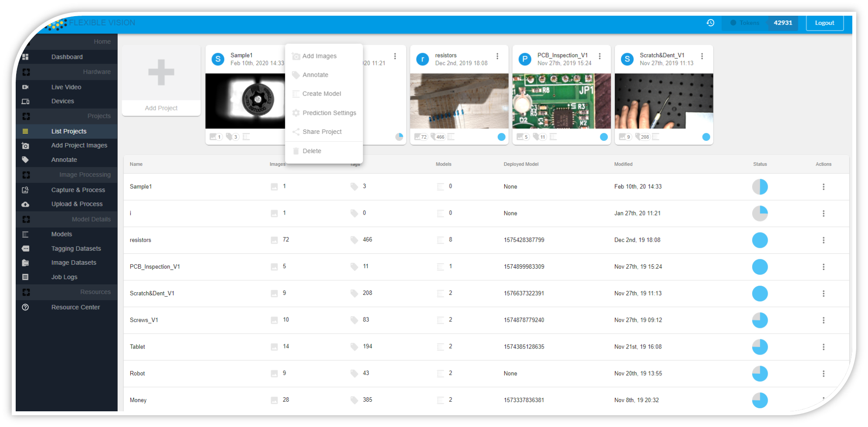
Task: Click status progress circle for Sample1 row
Action: 759,187
